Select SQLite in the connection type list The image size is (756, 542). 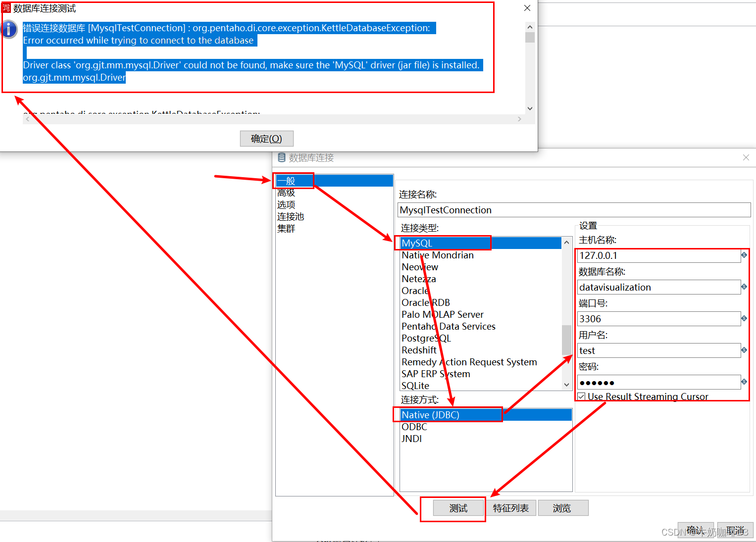coord(415,386)
